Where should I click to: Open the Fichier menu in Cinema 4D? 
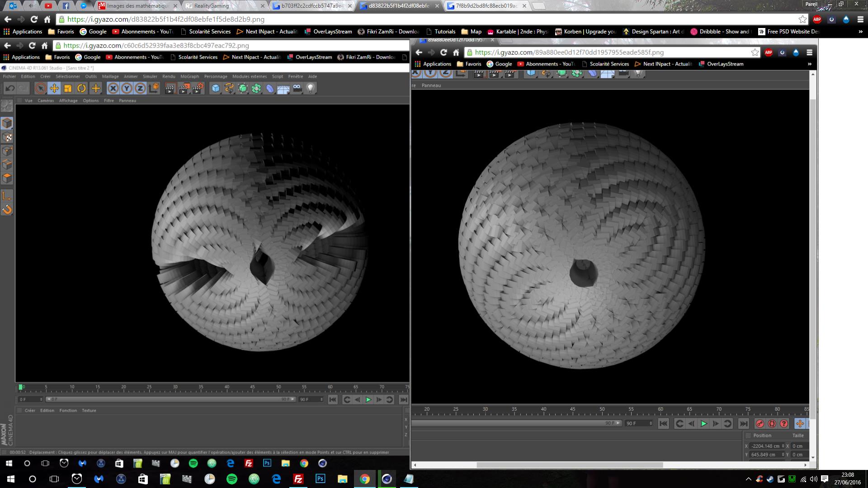pos(9,76)
